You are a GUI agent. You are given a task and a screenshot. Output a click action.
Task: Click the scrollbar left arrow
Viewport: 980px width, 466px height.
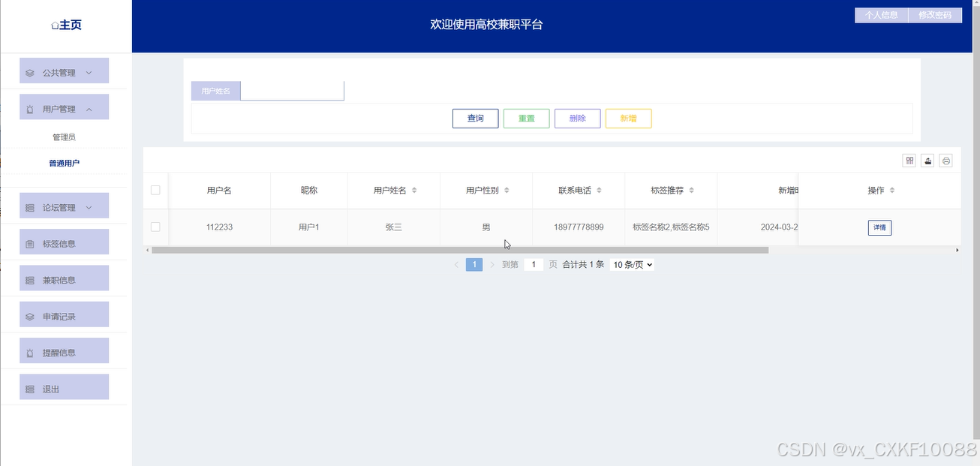tap(147, 250)
